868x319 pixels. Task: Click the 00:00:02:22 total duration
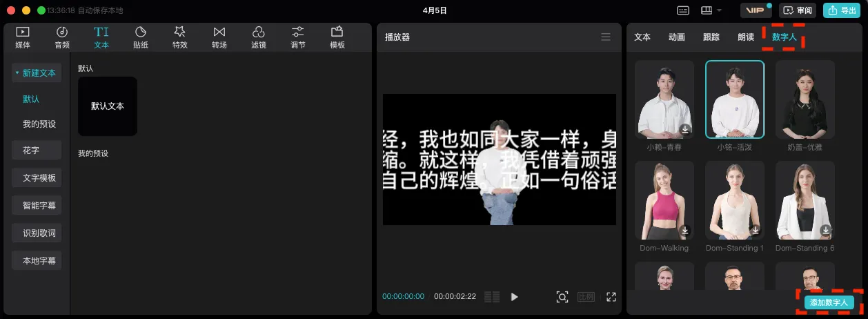coord(455,297)
